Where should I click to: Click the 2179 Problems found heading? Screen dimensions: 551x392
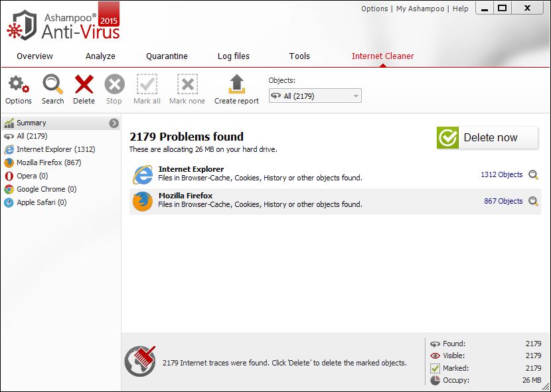[x=187, y=137]
